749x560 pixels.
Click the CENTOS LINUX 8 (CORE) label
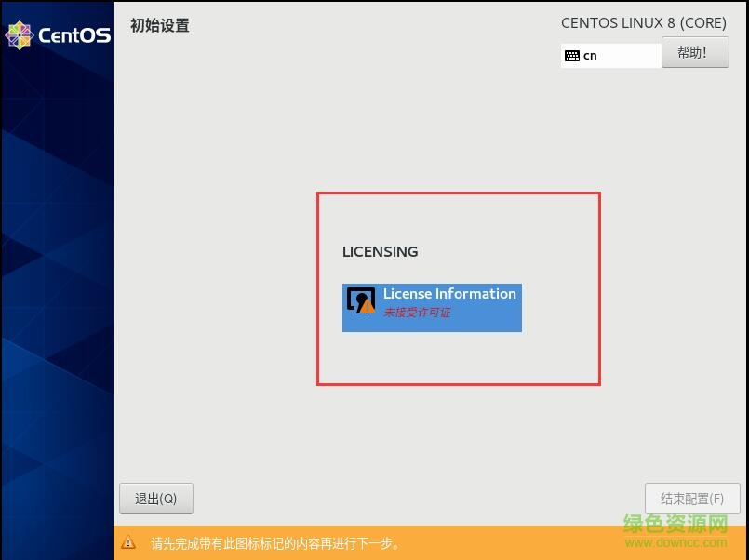coord(644,22)
